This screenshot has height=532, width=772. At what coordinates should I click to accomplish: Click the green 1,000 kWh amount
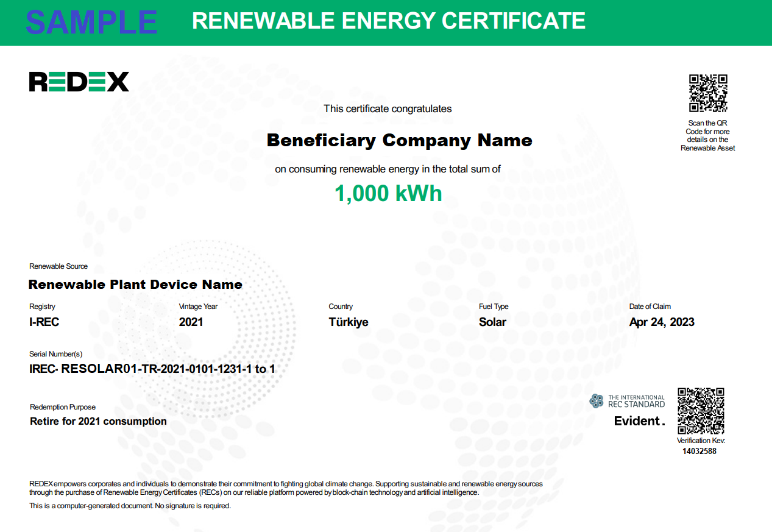388,194
